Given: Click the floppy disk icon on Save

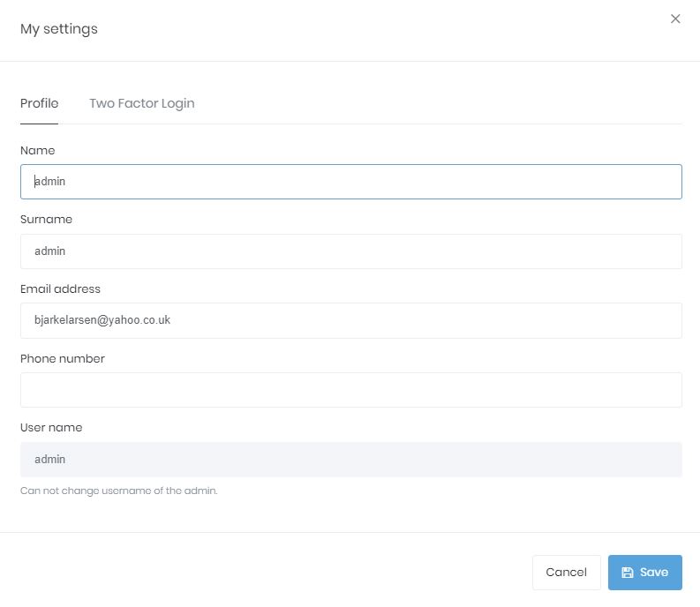Looking at the screenshot, I should [628, 573].
